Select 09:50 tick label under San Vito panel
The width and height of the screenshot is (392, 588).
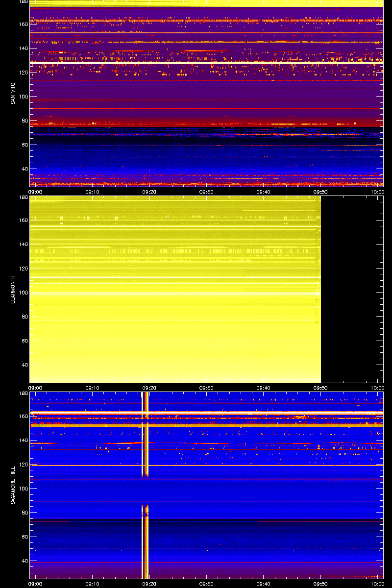320,192
